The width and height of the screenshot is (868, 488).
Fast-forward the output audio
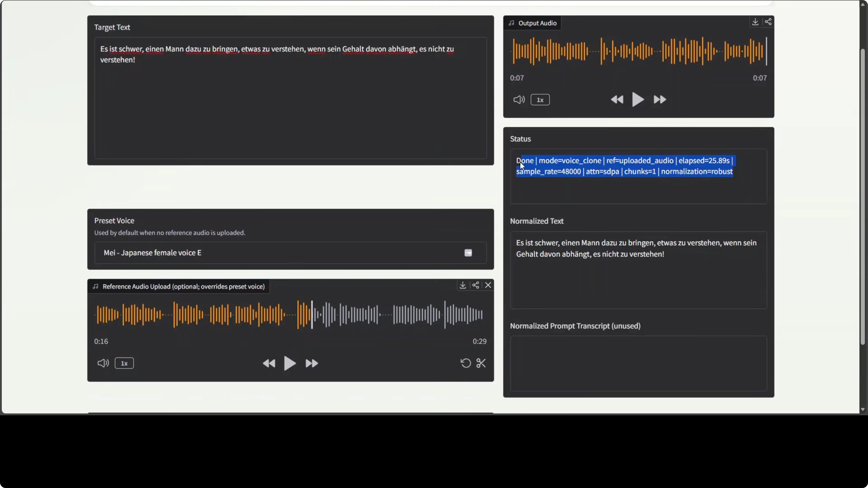[x=659, y=99]
